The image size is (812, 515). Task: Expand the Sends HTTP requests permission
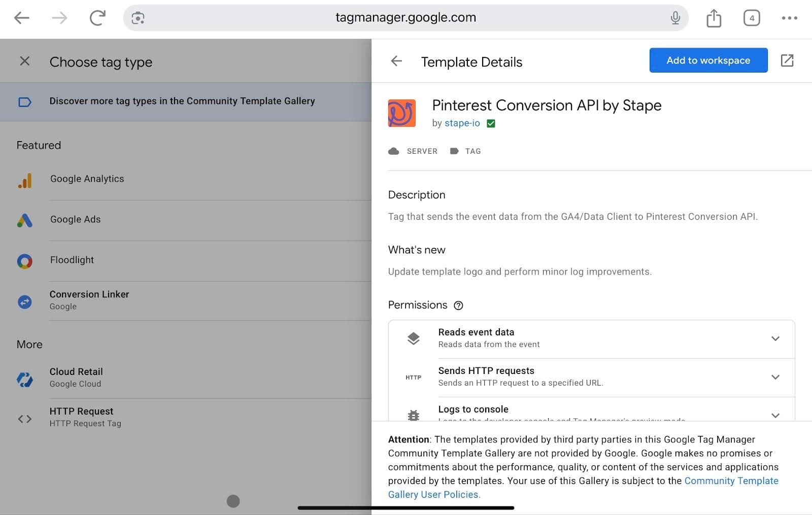[x=775, y=377]
